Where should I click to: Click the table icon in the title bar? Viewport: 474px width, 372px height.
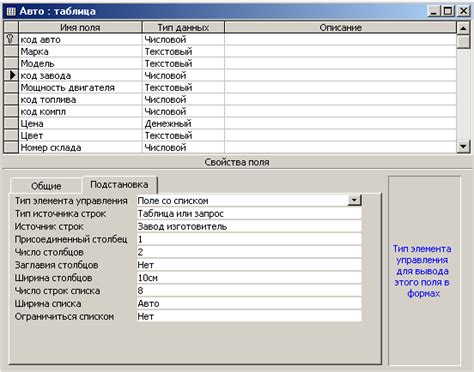click(11, 11)
